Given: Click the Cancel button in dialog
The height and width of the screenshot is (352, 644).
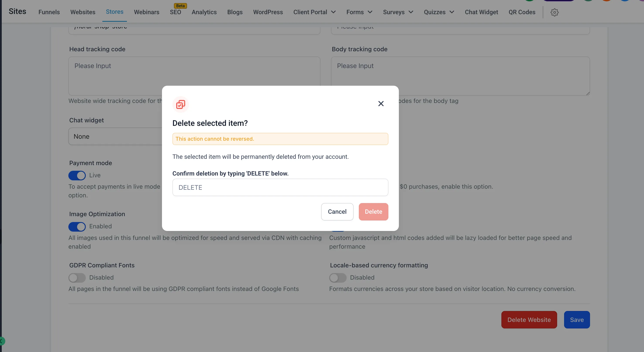Looking at the screenshot, I should [337, 212].
